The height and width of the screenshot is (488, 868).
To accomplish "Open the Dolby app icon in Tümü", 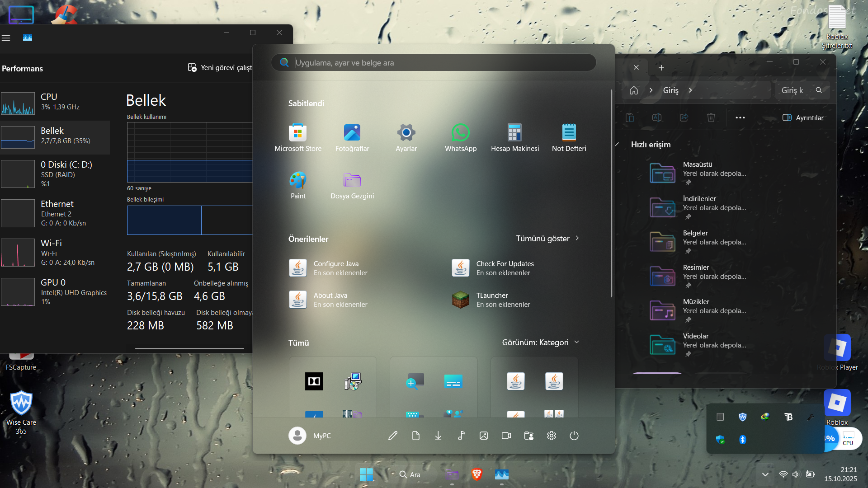I will [314, 381].
